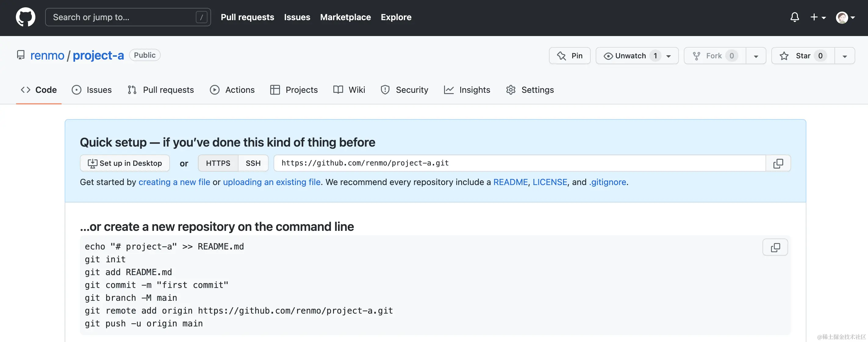Select the HTTPS clone protocol

[x=218, y=163]
